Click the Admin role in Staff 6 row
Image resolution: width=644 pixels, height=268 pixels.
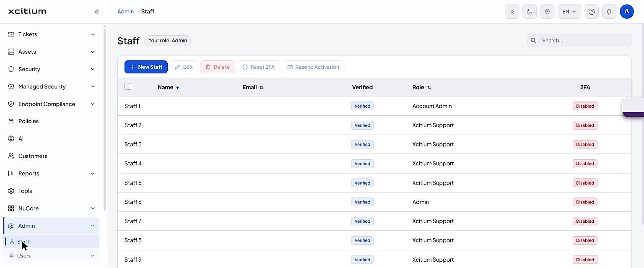[421, 202]
